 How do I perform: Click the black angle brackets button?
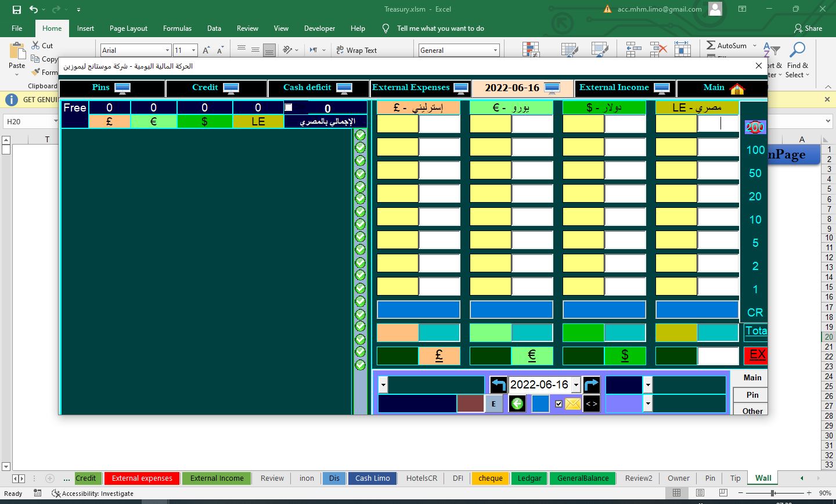[591, 404]
